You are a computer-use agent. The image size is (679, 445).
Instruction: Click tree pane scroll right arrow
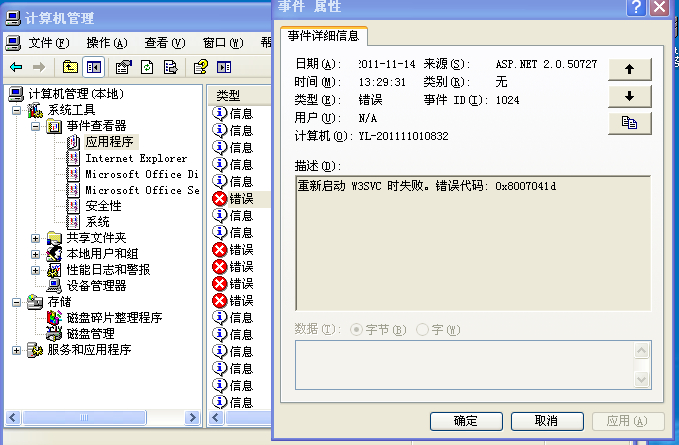point(192,418)
